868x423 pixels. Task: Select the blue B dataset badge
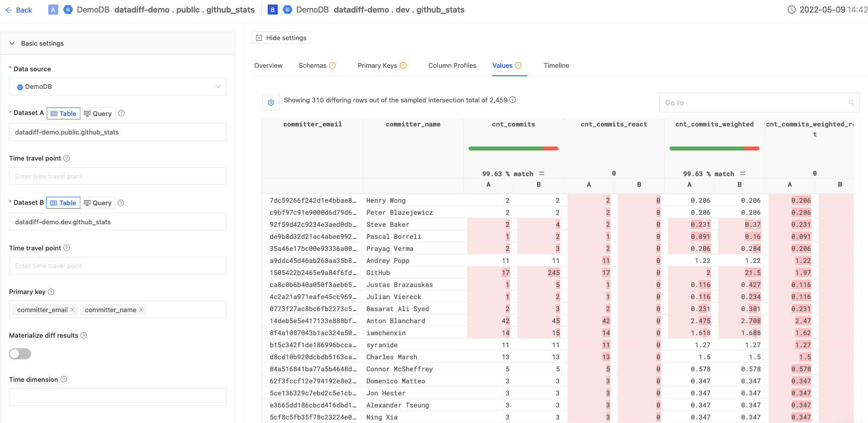[272, 10]
